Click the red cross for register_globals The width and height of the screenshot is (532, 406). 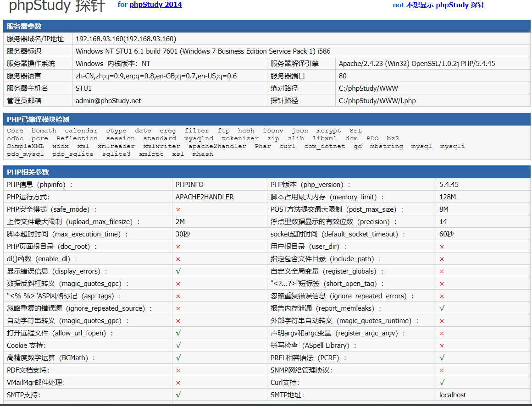(x=442, y=271)
